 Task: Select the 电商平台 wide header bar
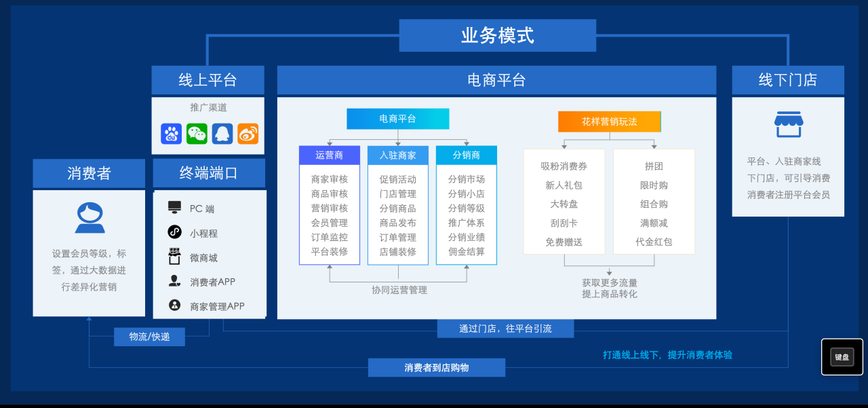tap(496, 80)
